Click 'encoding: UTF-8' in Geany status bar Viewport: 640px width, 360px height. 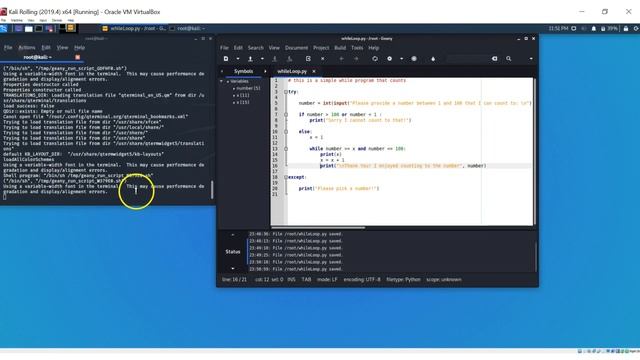pos(362,280)
